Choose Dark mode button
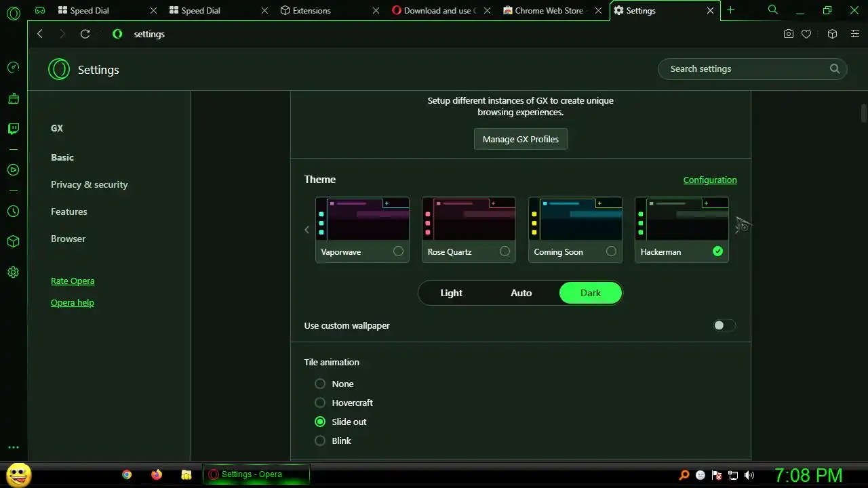The width and height of the screenshot is (868, 488). 591,293
